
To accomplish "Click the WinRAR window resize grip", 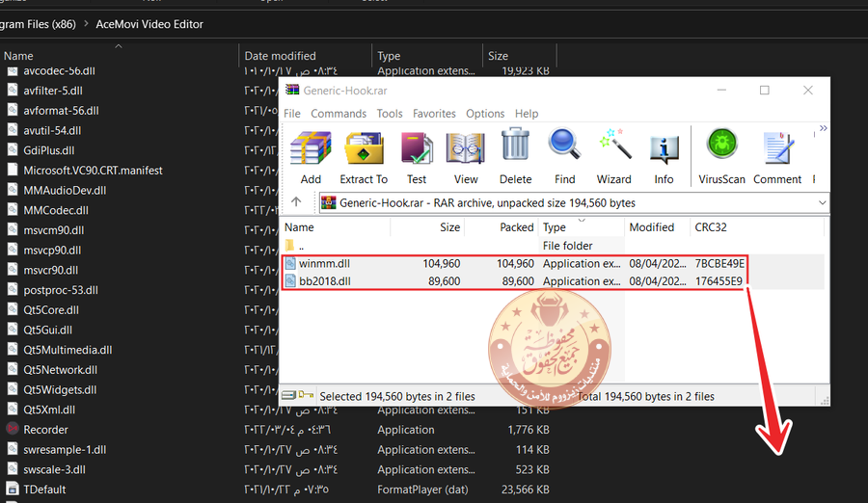I will tap(825, 401).
